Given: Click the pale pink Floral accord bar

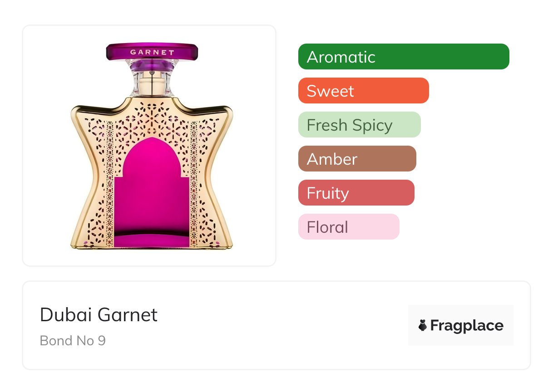Looking at the screenshot, I should 348,227.
